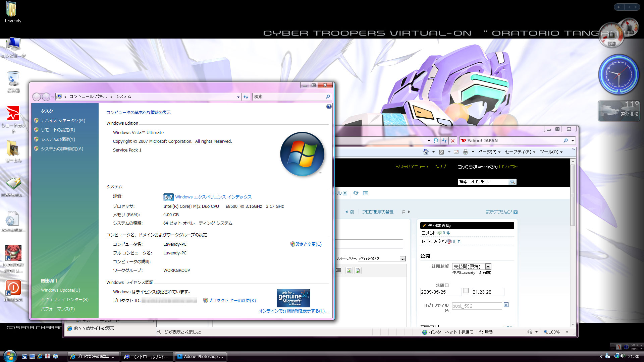Open Tools ツール(O) menu
The image size is (644, 362).
[551, 152]
